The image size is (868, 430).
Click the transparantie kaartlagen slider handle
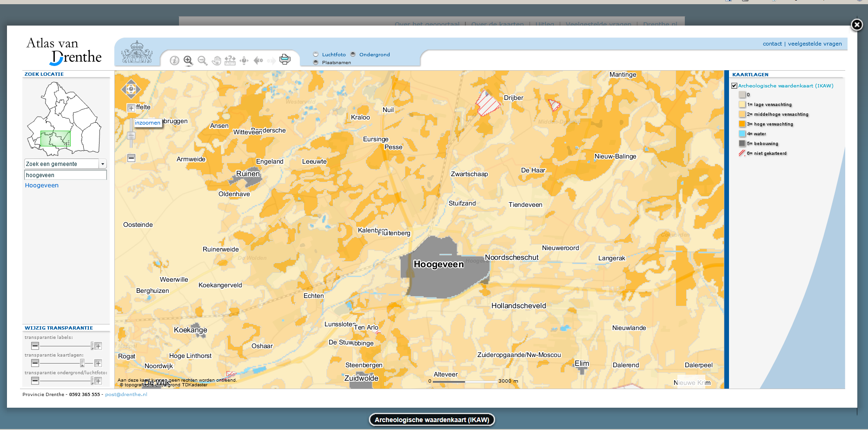tap(82, 363)
